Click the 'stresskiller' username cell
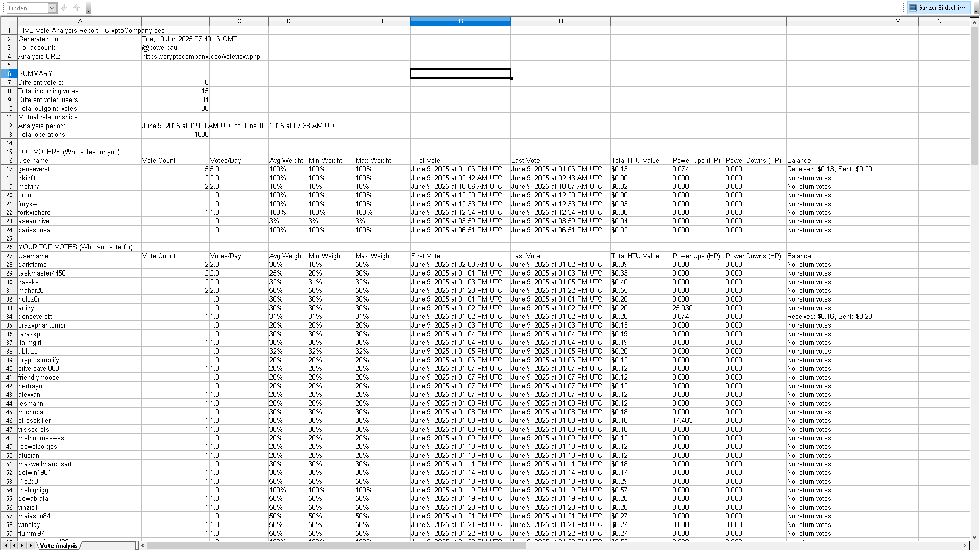980x551 pixels. click(80, 421)
